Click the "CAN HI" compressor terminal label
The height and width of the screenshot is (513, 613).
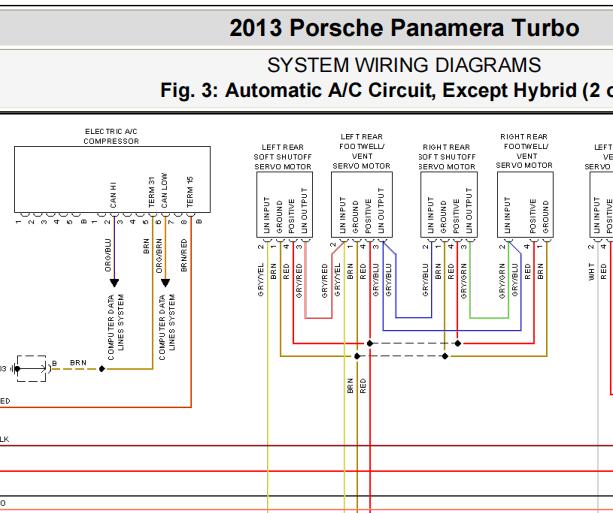click(x=113, y=195)
